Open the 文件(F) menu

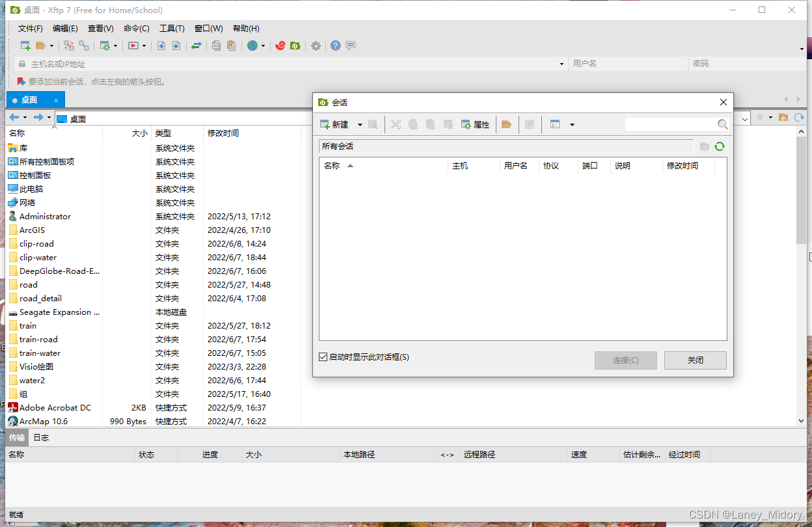pyautogui.click(x=30, y=28)
